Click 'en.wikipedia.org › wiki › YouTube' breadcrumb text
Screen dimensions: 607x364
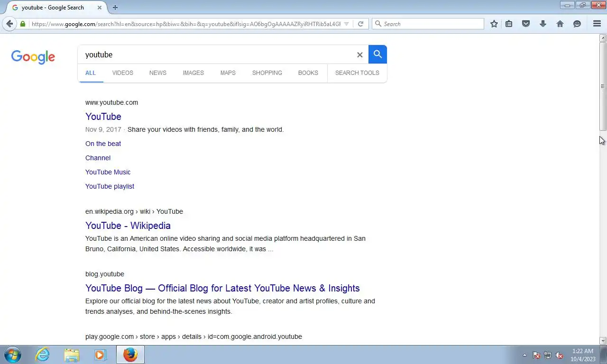[134, 211]
